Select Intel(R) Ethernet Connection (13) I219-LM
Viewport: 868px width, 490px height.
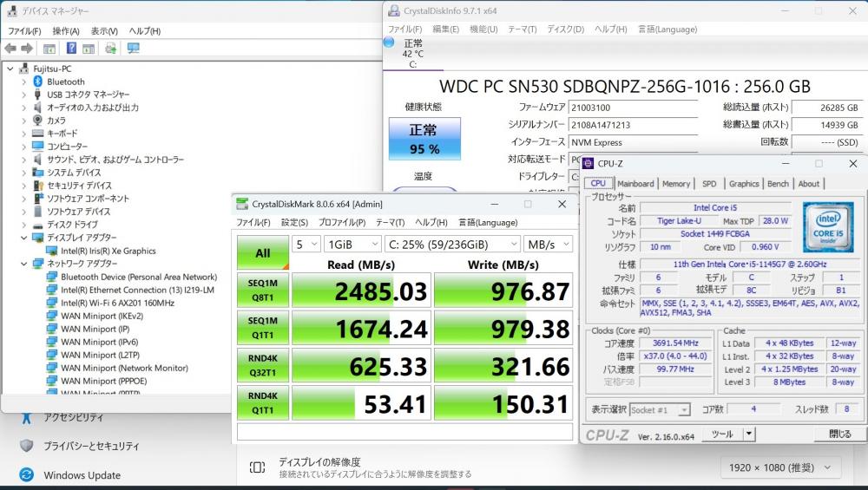tap(137, 290)
